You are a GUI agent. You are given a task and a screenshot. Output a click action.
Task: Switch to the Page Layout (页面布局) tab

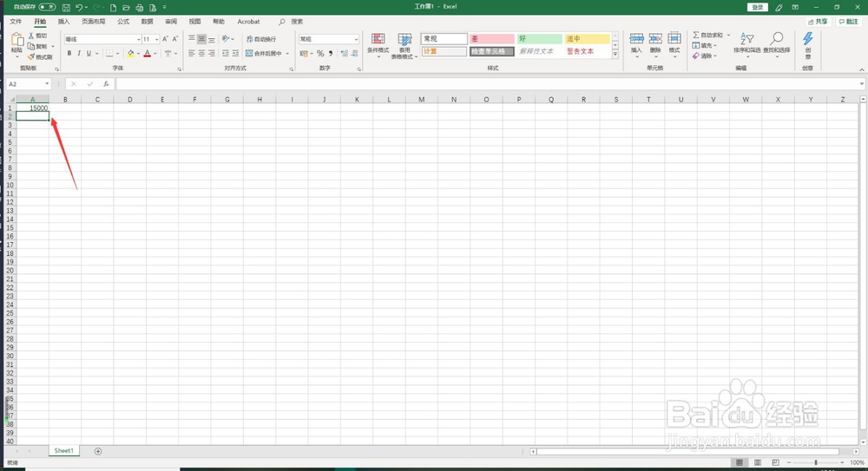(94, 22)
